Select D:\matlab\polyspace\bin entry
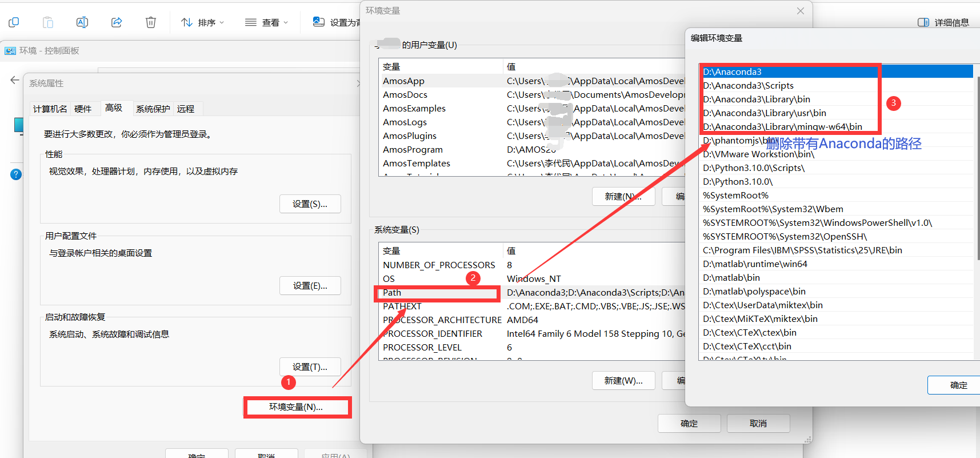This screenshot has width=980, height=458. pyautogui.click(x=837, y=292)
